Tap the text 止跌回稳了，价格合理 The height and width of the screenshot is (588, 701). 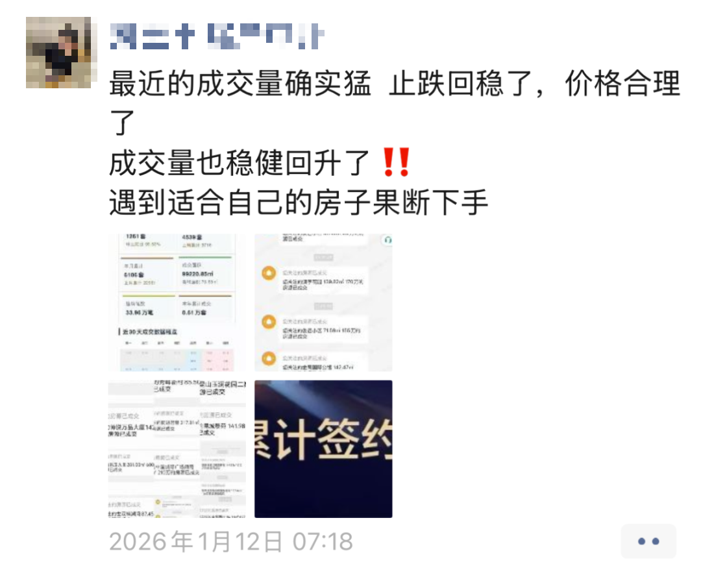pyautogui.click(x=534, y=84)
